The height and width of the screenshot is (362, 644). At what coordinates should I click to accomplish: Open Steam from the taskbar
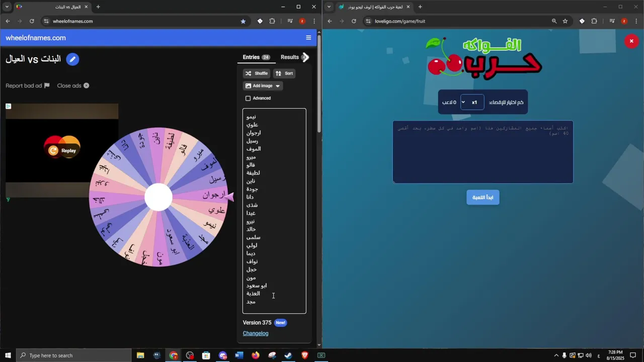click(288, 355)
